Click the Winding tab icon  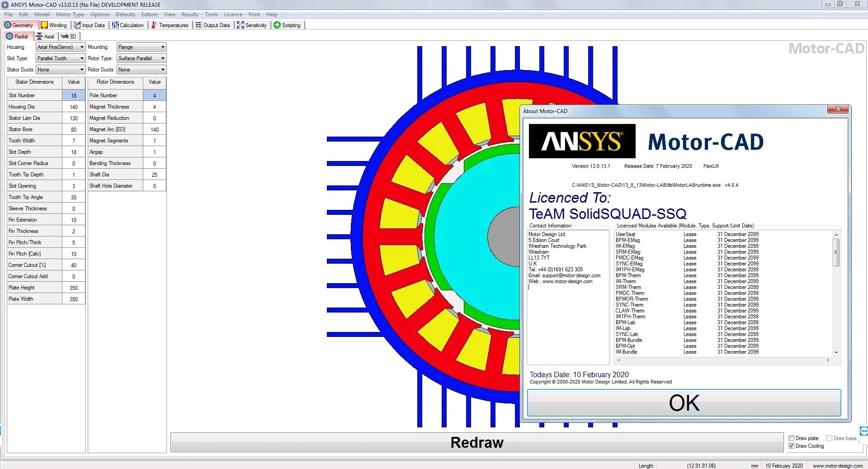click(x=44, y=25)
